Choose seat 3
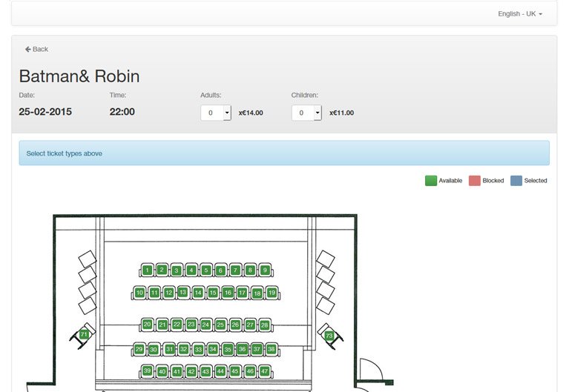The width and height of the screenshot is (566, 392). [177, 270]
